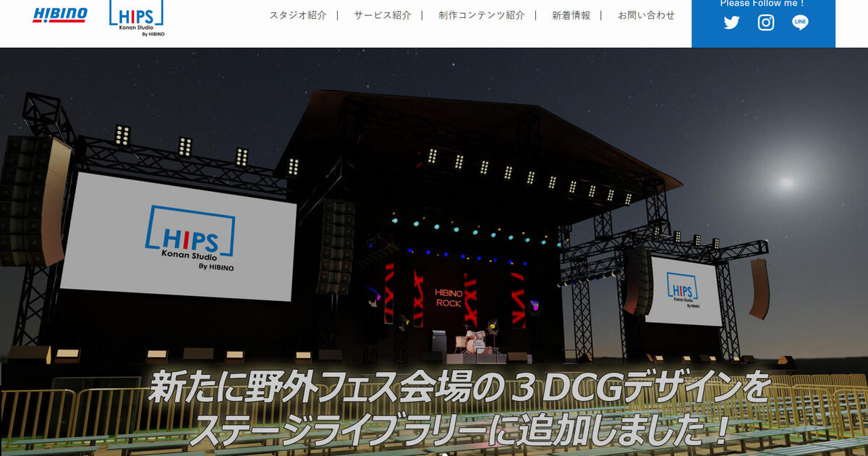This screenshot has height=456, width=868.
Task: Open the スタジオ紹介 menu item
Action: point(298,15)
